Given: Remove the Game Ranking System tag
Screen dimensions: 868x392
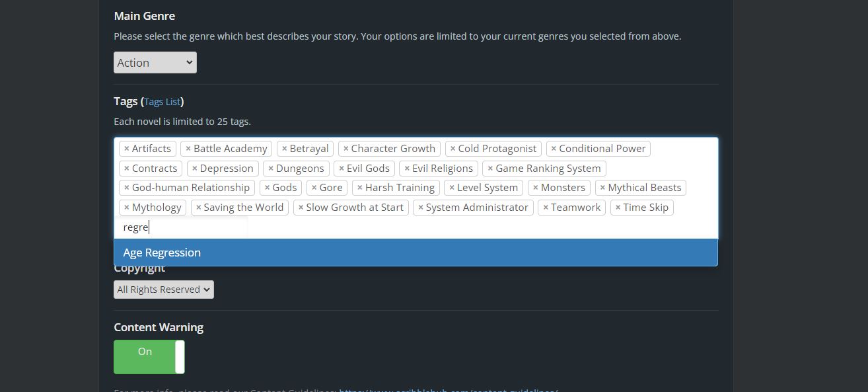Looking at the screenshot, I should click(x=490, y=169).
